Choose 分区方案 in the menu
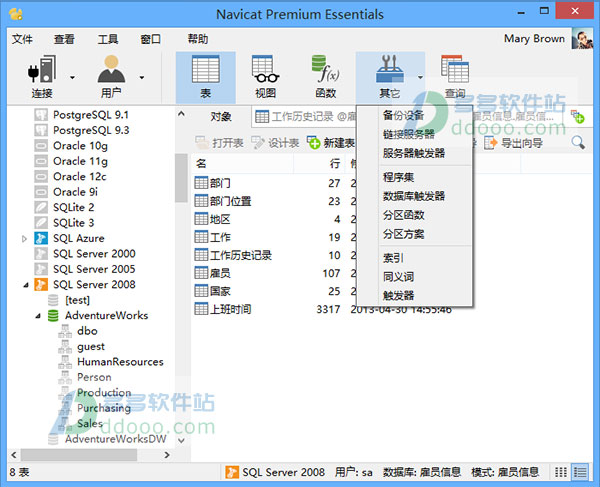600x487 pixels. (x=403, y=234)
